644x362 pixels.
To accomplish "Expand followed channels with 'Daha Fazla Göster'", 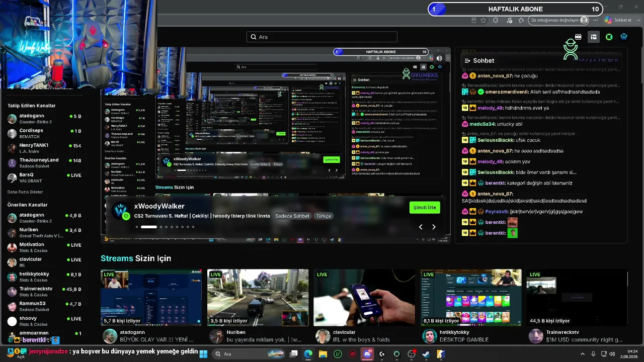I will pyautogui.click(x=25, y=192).
